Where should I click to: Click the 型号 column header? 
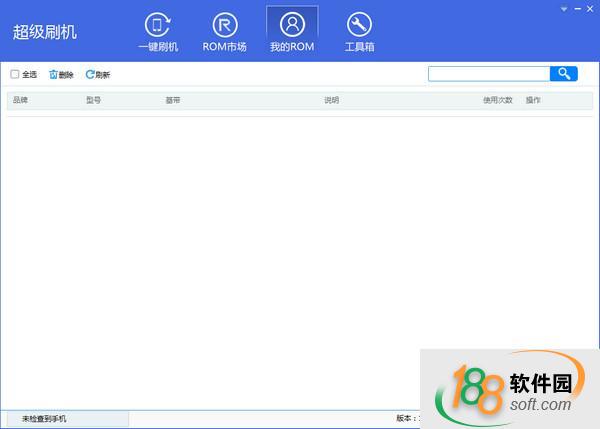click(x=94, y=101)
